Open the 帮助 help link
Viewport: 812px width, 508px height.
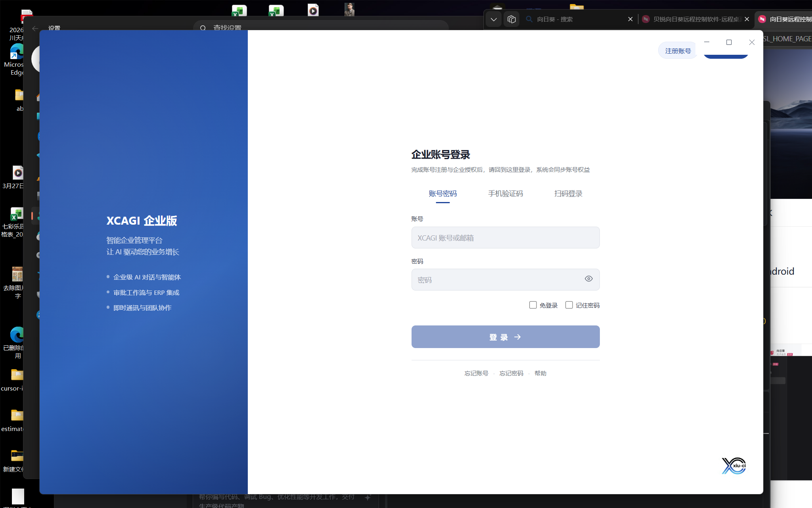[540, 373]
